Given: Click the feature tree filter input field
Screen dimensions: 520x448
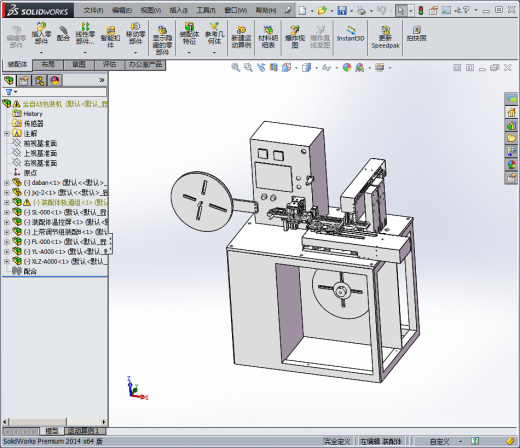Looking at the screenshot, I should click(54, 92).
